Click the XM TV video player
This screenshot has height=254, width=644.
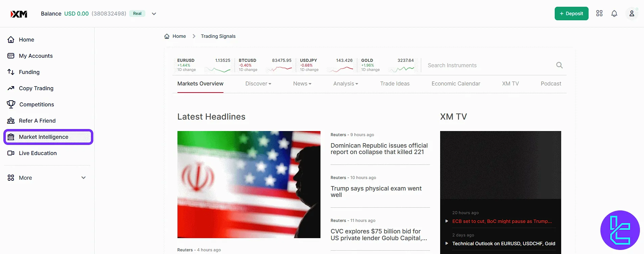click(500, 165)
